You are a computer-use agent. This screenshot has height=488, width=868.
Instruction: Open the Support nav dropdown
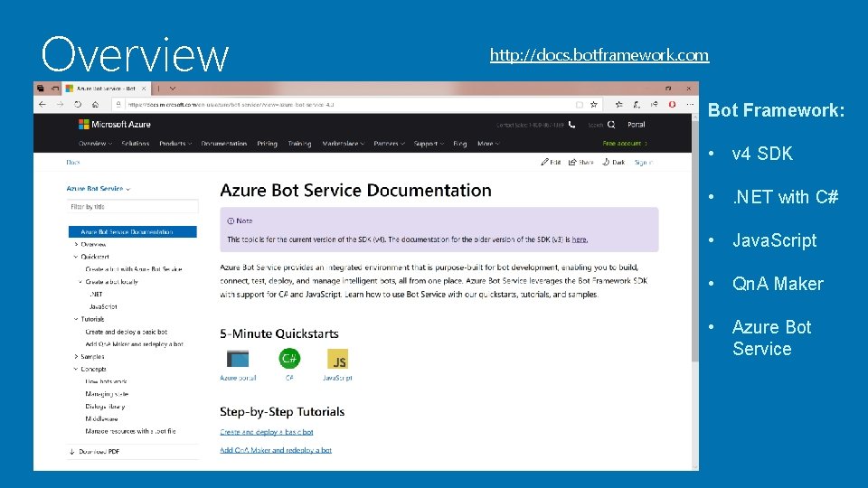coord(429,144)
